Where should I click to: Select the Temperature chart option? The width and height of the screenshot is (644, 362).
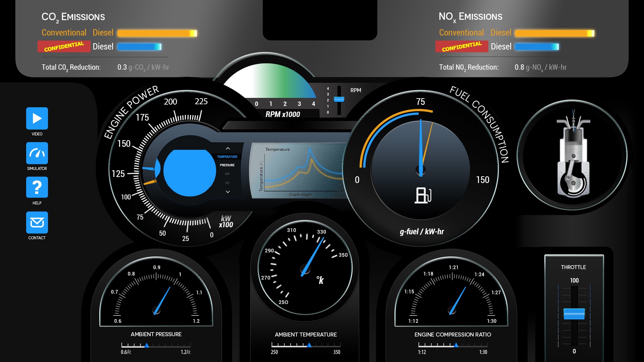pos(227,157)
